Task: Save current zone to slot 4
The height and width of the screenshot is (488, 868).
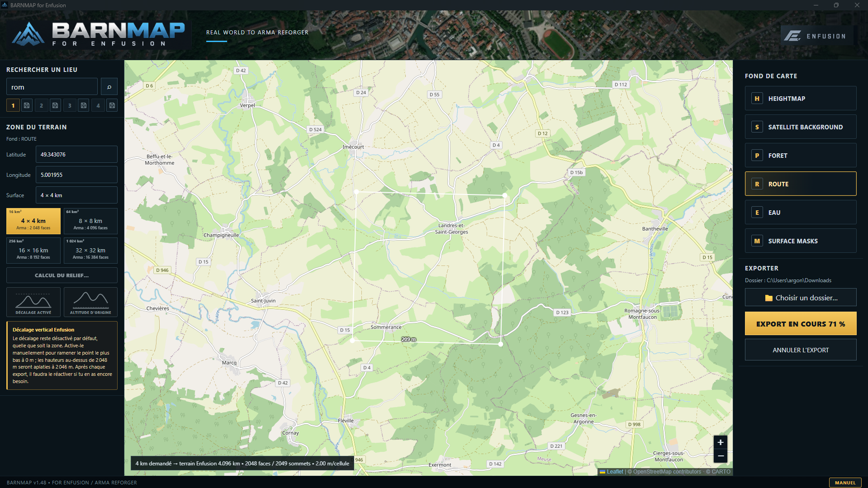Action: (112, 105)
